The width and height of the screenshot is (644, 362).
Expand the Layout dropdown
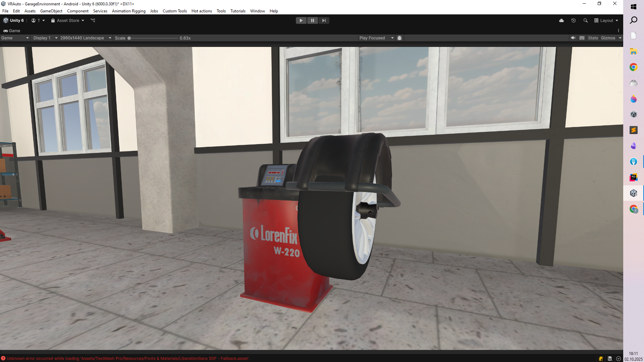[606, 20]
